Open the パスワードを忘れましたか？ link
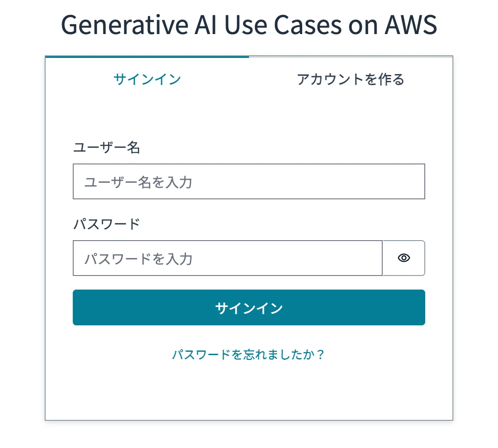498x448 pixels. (249, 354)
